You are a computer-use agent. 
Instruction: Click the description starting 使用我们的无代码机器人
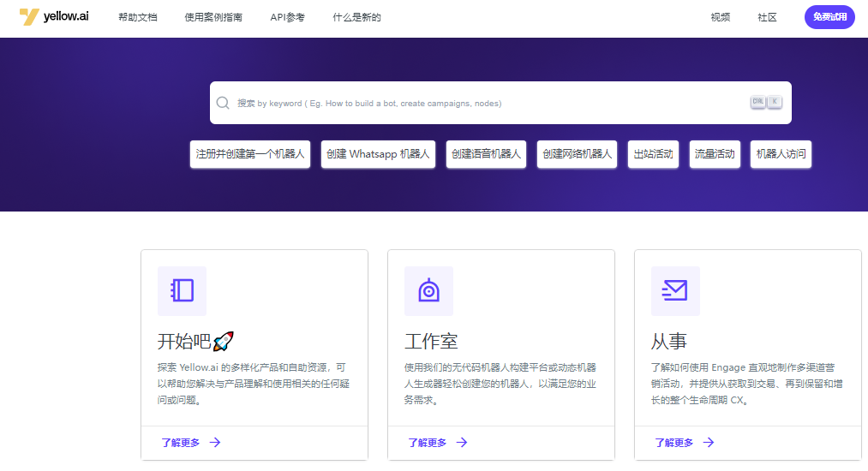pos(500,384)
